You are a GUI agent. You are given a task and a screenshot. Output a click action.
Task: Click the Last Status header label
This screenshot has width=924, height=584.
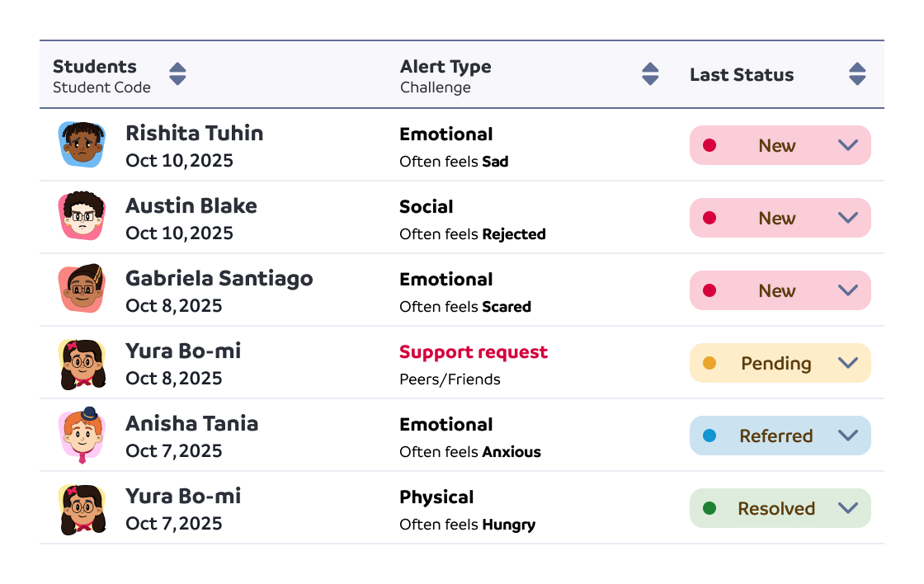point(742,75)
